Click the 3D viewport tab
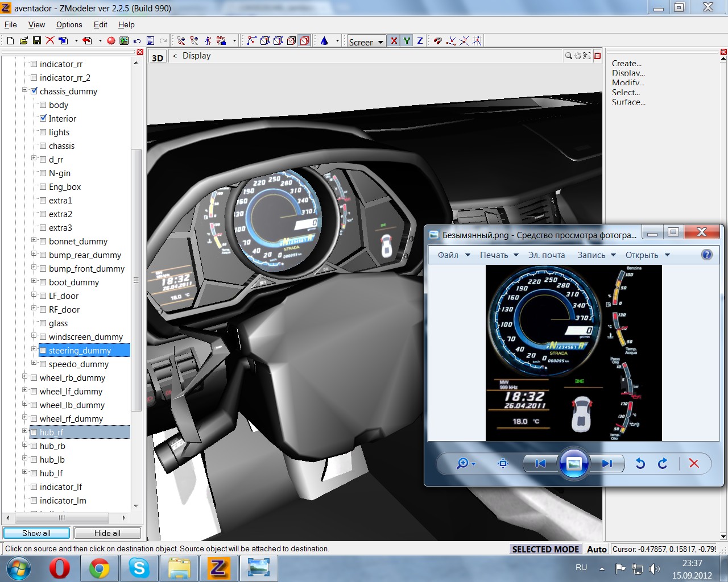The width and height of the screenshot is (728, 582). (x=158, y=57)
